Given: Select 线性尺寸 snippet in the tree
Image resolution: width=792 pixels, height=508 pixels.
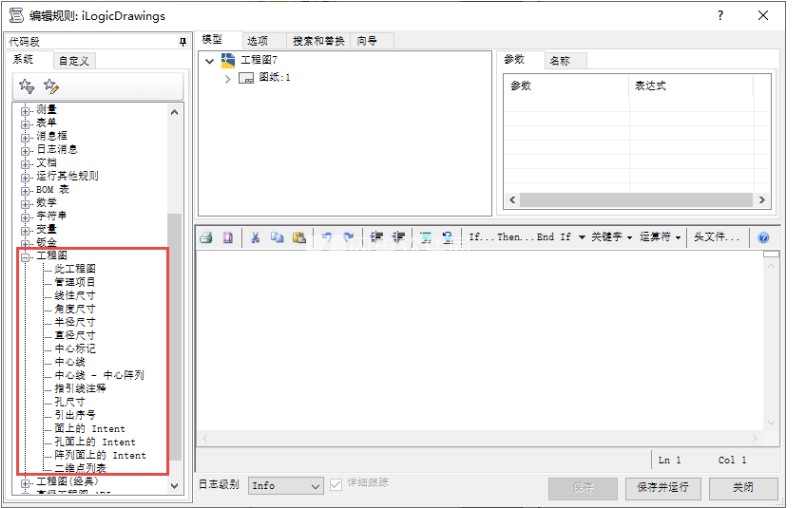Looking at the screenshot, I should pyautogui.click(x=75, y=296).
